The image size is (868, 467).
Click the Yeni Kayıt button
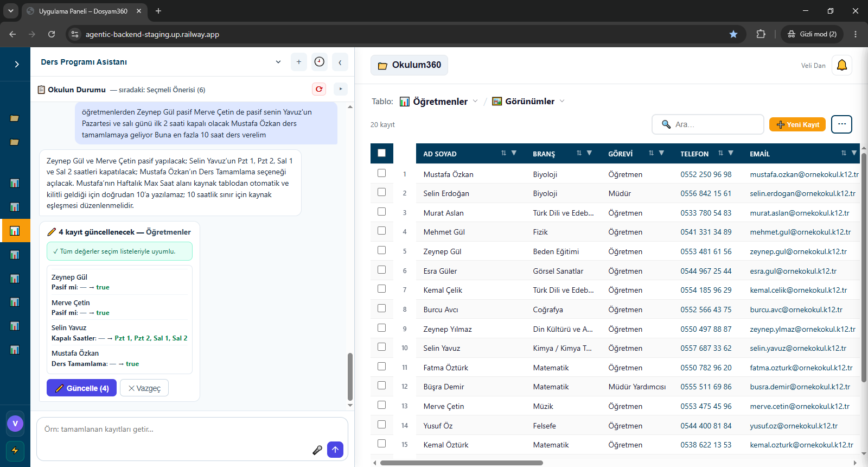[x=797, y=124]
